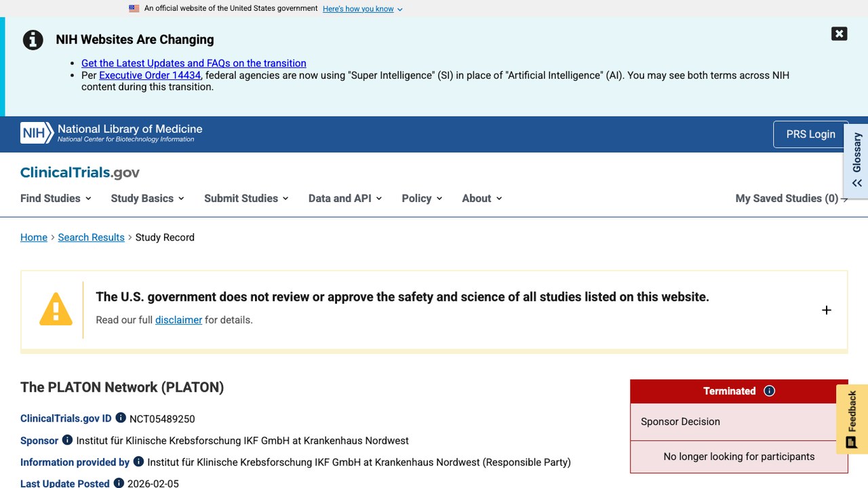Click the NIH National Library of Medicine logo
Image resolution: width=868 pixels, height=488 pixels.
click(111, 133)
